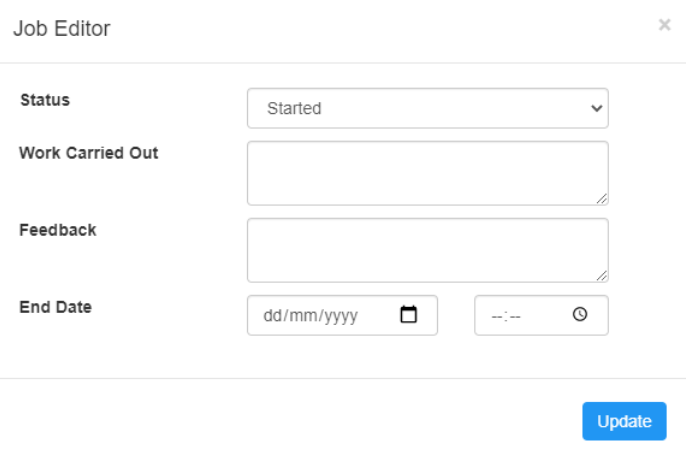Select the dd day segment of End Date
This screenshot has width=686, height=456.
coord(271,316)
